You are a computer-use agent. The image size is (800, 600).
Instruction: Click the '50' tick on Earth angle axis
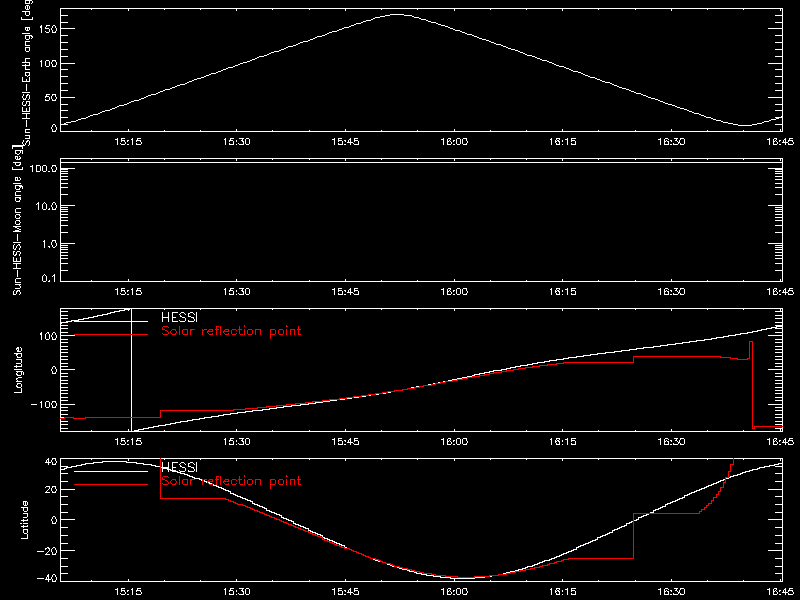(x=51, y=97)
